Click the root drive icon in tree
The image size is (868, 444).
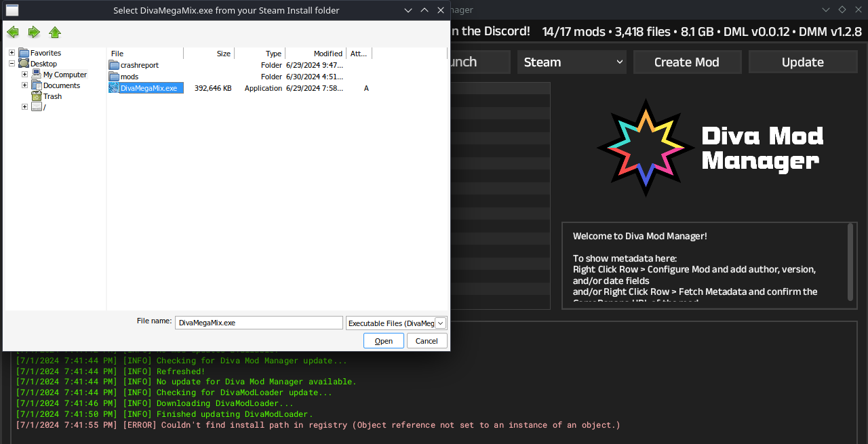pos(37,107)
